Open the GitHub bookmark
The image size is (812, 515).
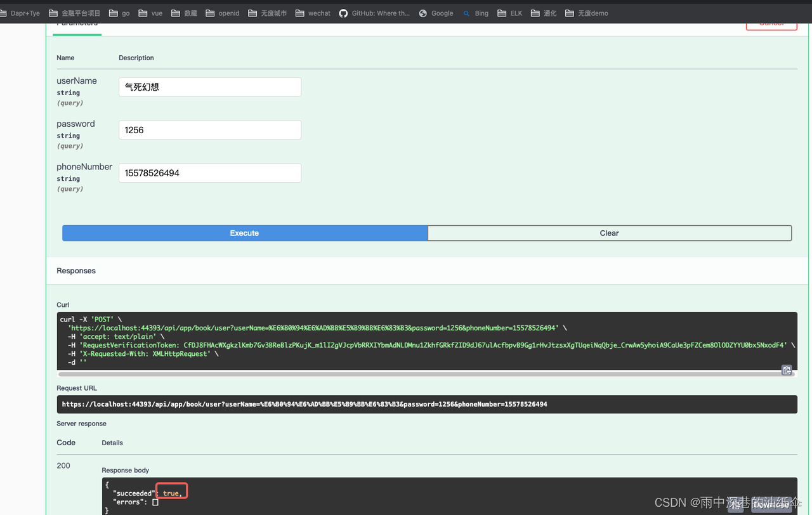[374, 13]
